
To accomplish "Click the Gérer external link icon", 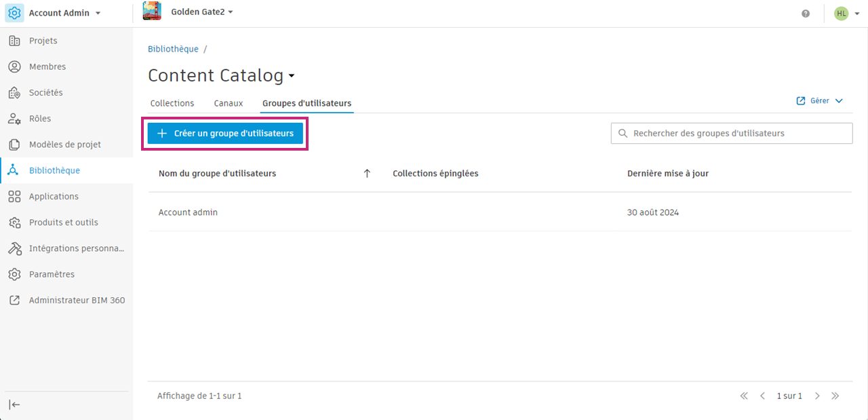I will point(801,100).
